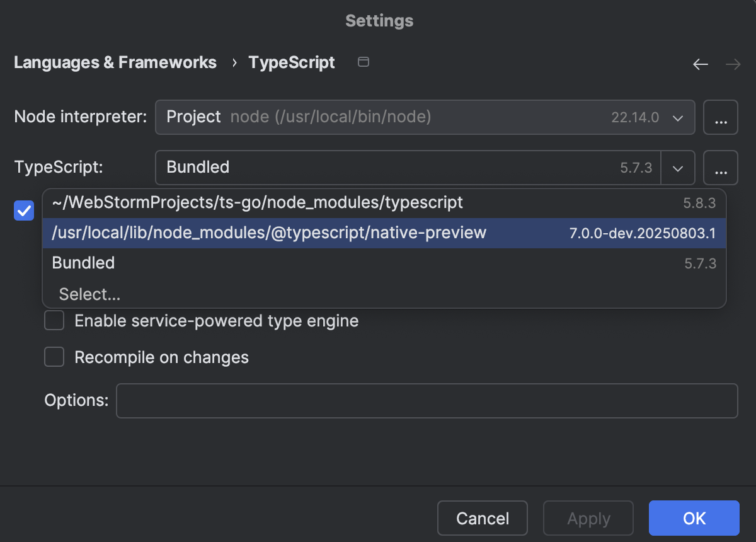Image resolution: width=756 pixels, height=542 pixels.
Task: Click Cancel to discard changes
Action: pos(482,517)
